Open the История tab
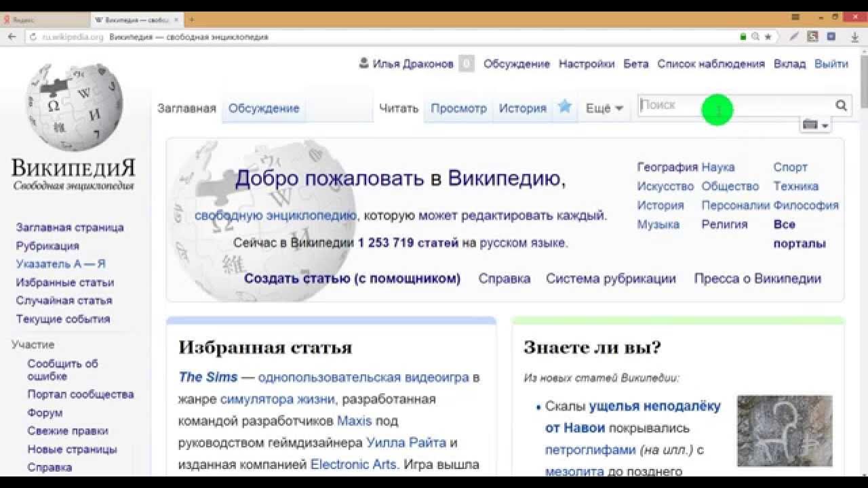 523,108
